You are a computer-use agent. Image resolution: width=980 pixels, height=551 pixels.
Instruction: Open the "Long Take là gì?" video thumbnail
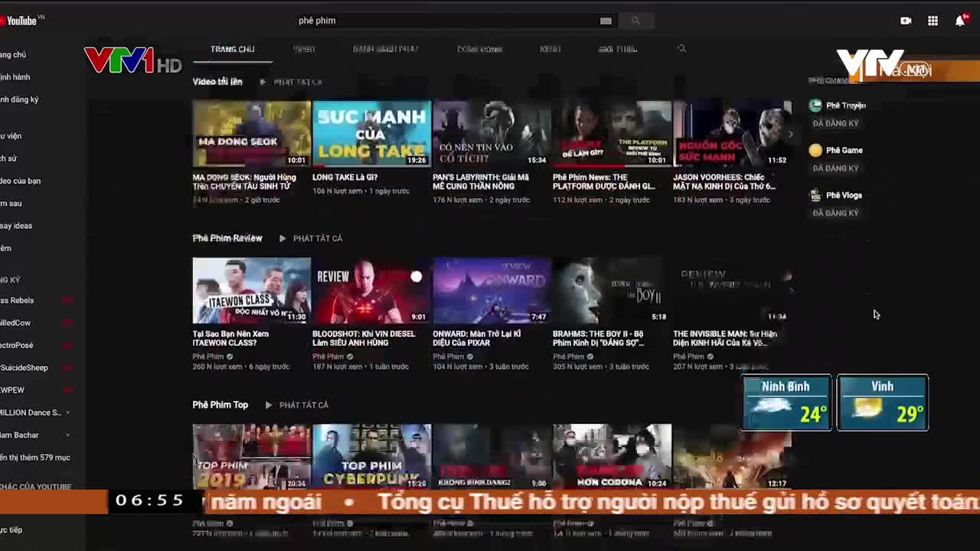coord(371,134)
